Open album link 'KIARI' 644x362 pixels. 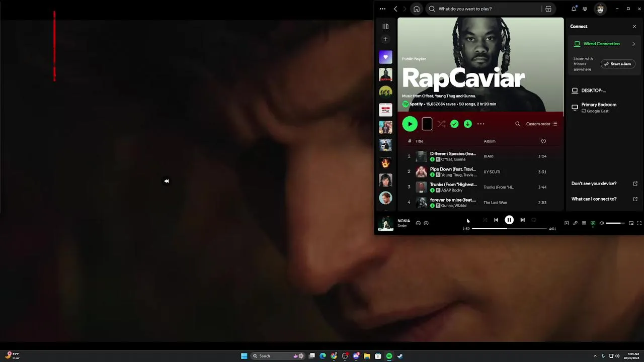tap(489, 156)
